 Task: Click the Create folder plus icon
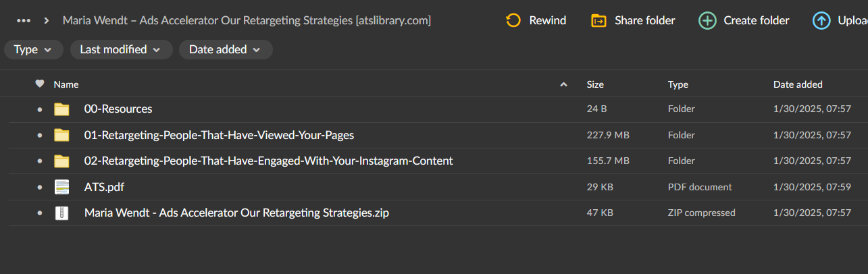tap(707, 20)
